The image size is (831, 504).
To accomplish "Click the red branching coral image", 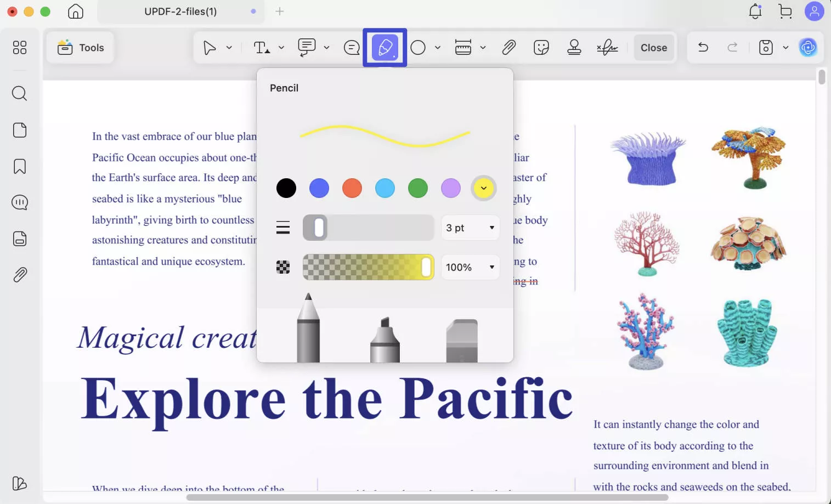I will point(647,243).
